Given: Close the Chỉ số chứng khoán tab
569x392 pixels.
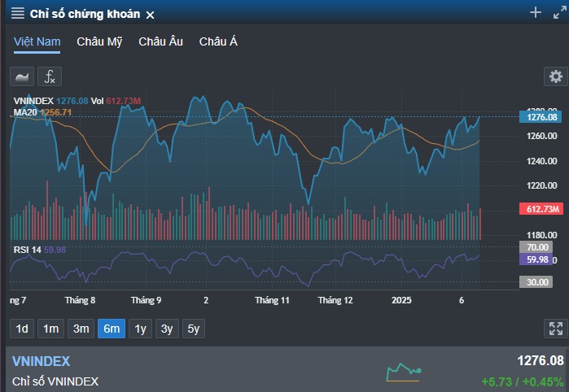Looking at the screenshot, I should click(x=150, y=15).
